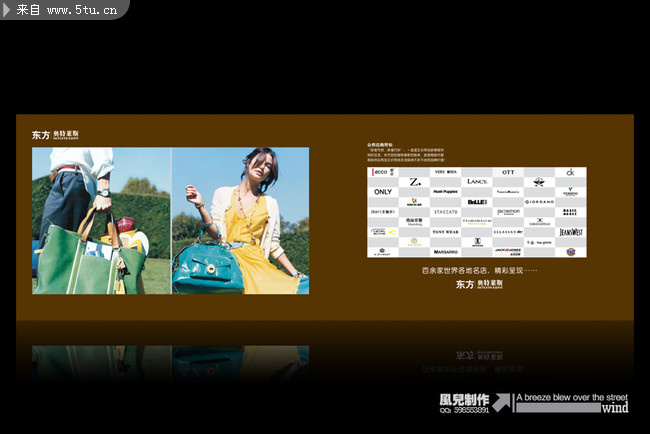
Task: Select the VERO MODA logo tile
Action: pos(446,172)
